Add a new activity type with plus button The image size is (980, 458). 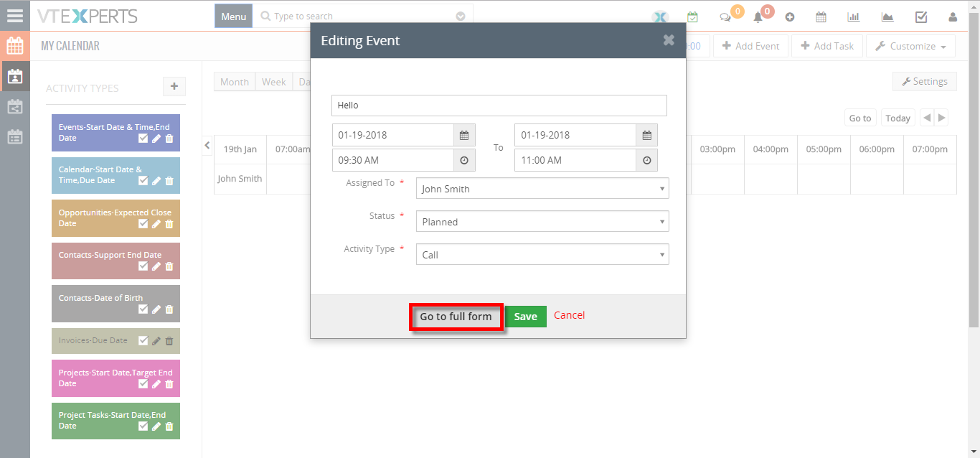(x=174, y=86)
